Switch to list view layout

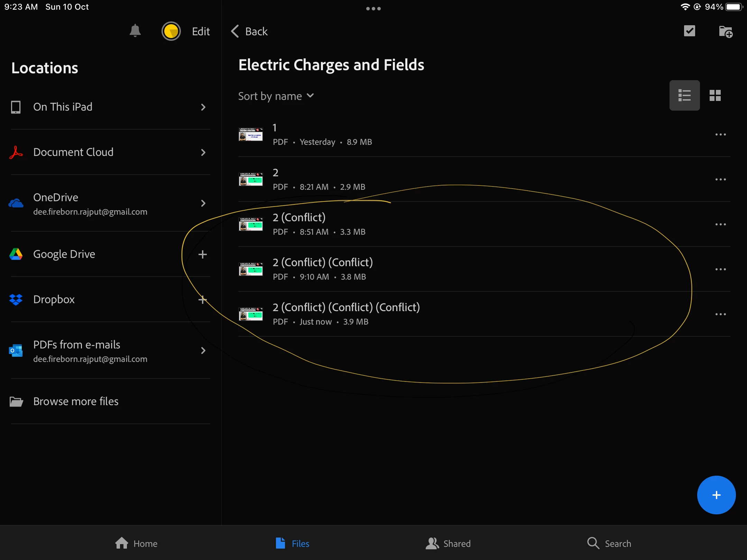[684, 95]
